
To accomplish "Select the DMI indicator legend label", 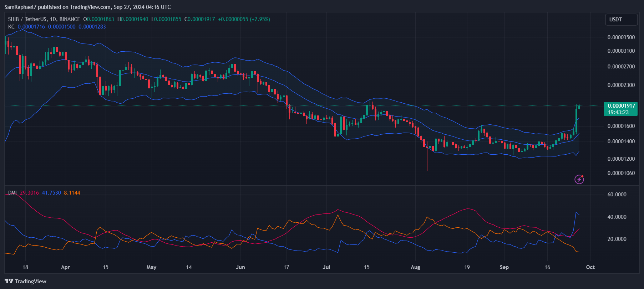I will tap(12, 193).
